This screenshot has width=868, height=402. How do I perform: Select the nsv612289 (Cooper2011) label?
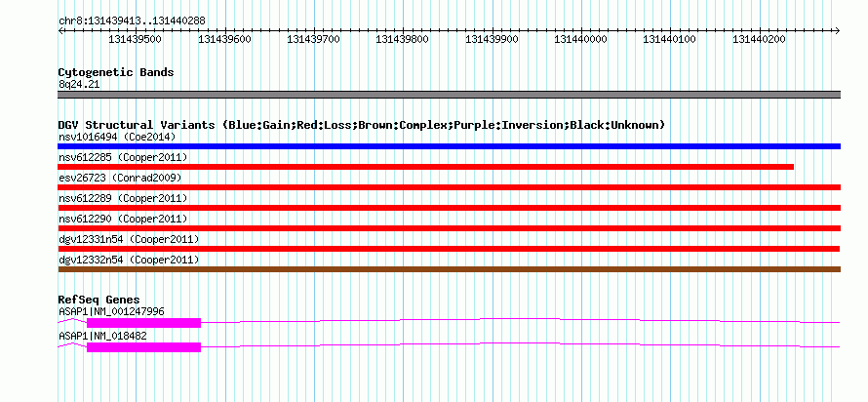click(123, 198)
